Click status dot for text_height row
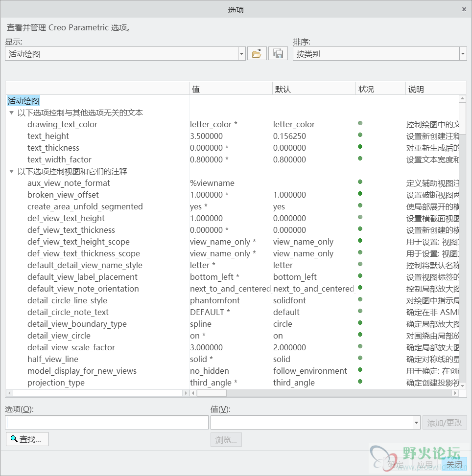This screenshot has height=476, width=472. [x=360, y=135]
